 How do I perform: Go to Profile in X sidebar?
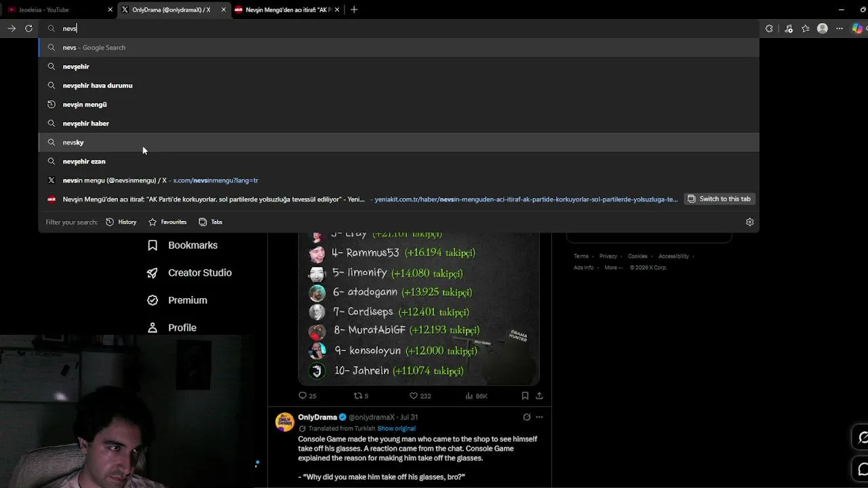(x=172, y=327)
